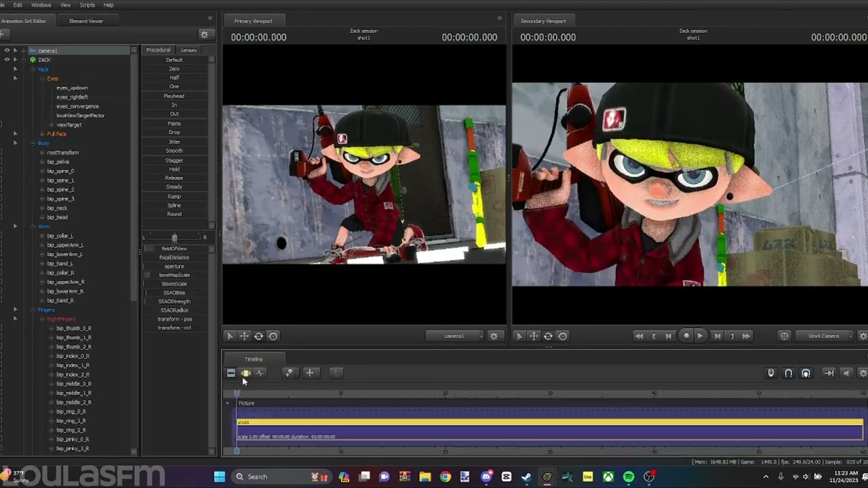The width and height of the screenshot is (868, 488).
Task: Rewind to the first frame
Action: click(639, 336)
